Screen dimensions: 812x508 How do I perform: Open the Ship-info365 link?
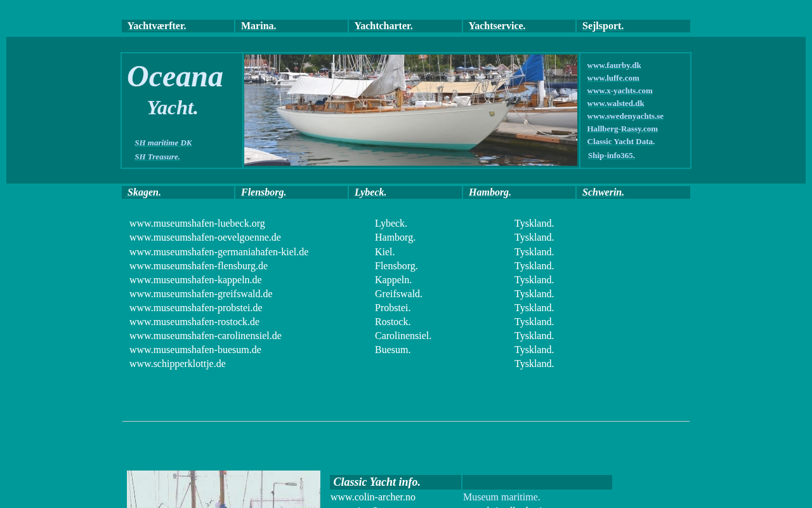point(611,156)
